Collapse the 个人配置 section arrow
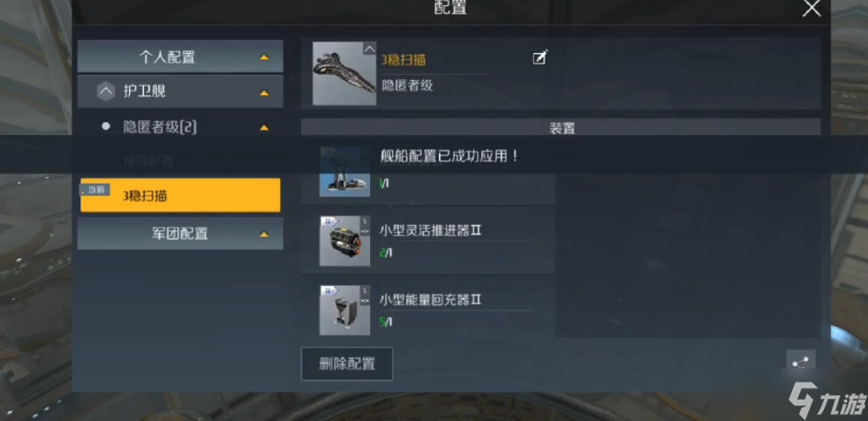 tap(265, 56)
